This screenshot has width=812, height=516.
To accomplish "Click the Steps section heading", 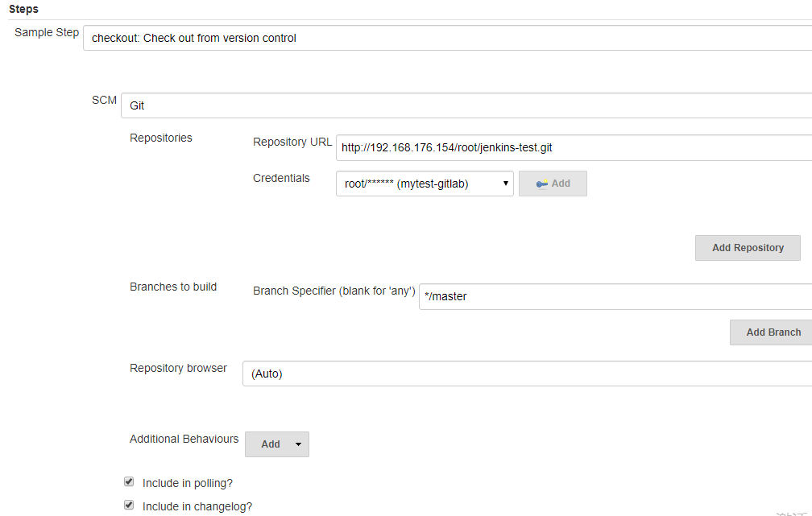I will [23, 9].
